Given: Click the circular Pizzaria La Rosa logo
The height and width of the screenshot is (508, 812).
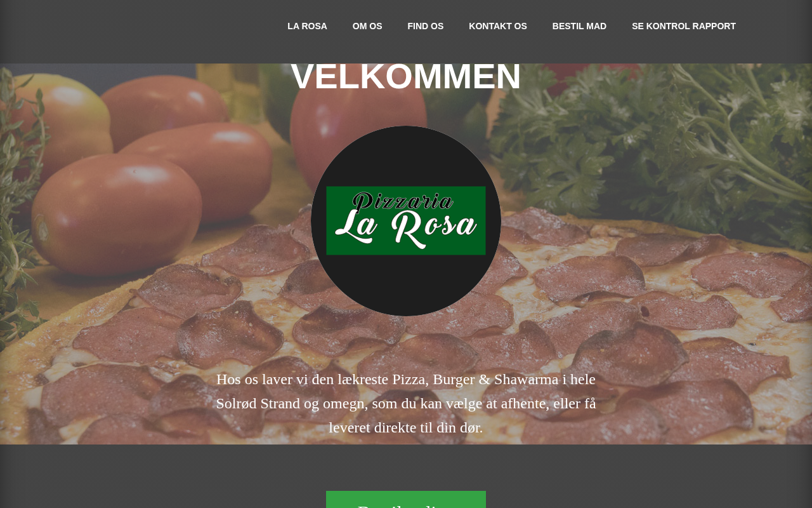Looking at the screenshot, I should click(406, 221).
